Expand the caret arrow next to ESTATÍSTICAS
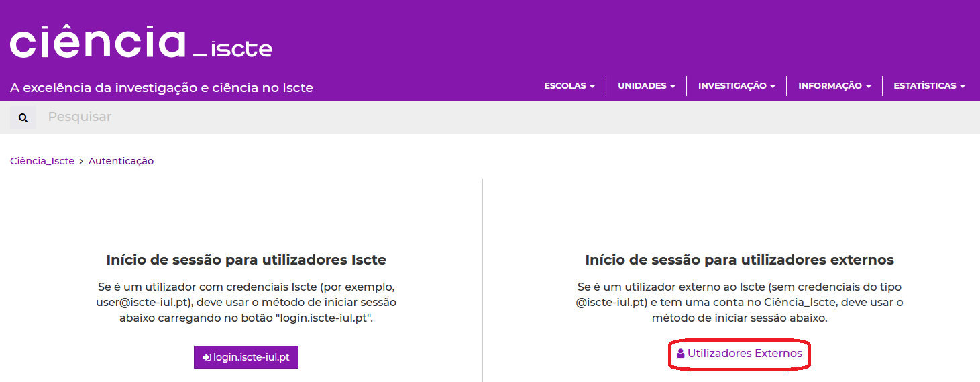 tap(963, 87)
